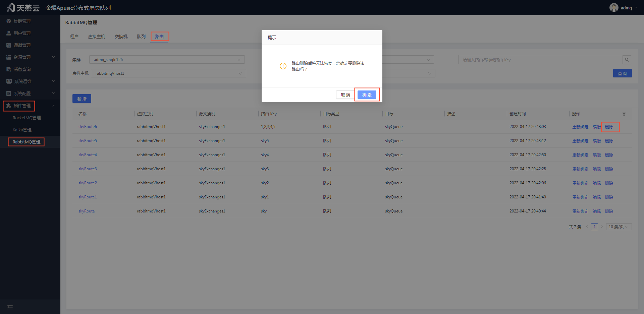Open the 虚拟主机 dropdown rabbitmqVhost1
Viewport: 644px width, 314px height.
[168, 73]
